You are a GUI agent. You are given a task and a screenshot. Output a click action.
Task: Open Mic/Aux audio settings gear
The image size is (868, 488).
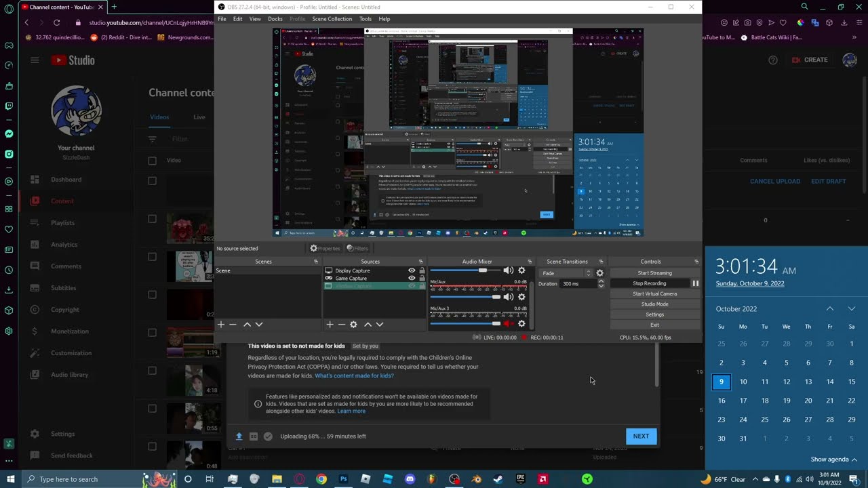tap(521, 297)
